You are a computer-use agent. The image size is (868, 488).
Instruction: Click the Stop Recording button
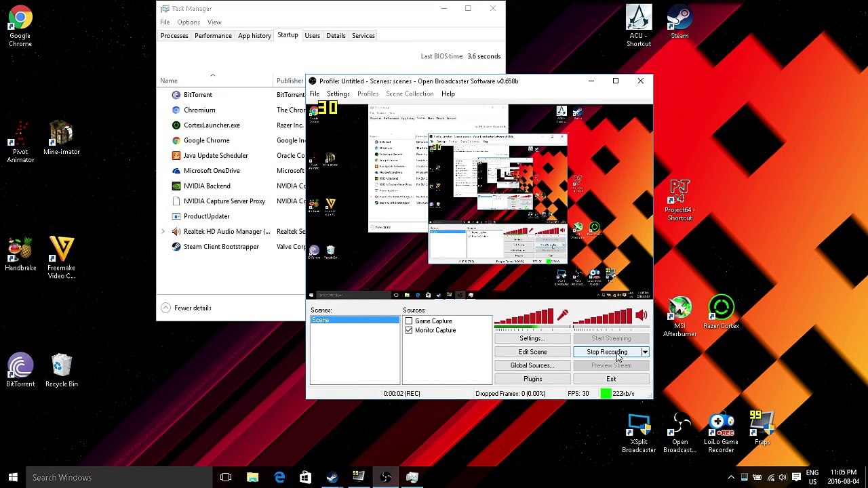pos(607,352)
